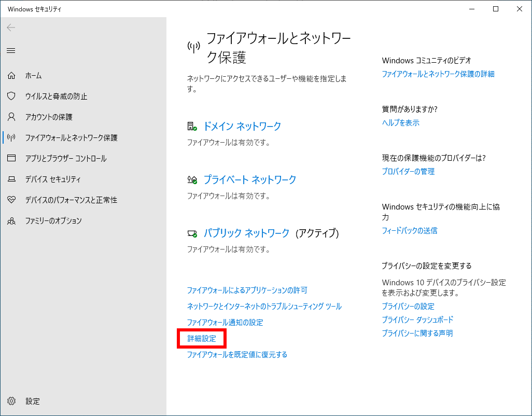Screen dimensions: 532x416
Task: Open プライバシー ダッシュボード link
Action: [417, 320]
